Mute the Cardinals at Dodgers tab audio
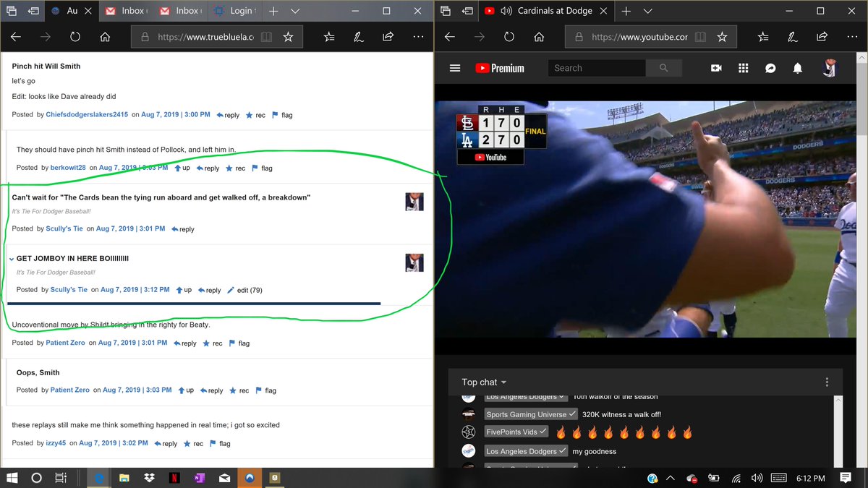Screen dimensions: 868x488 pos(506,11)
